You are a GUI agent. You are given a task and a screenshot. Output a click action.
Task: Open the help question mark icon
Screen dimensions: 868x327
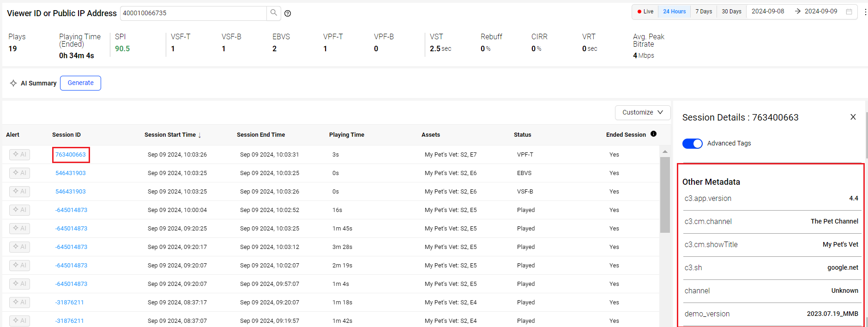[x=288, y=13]
